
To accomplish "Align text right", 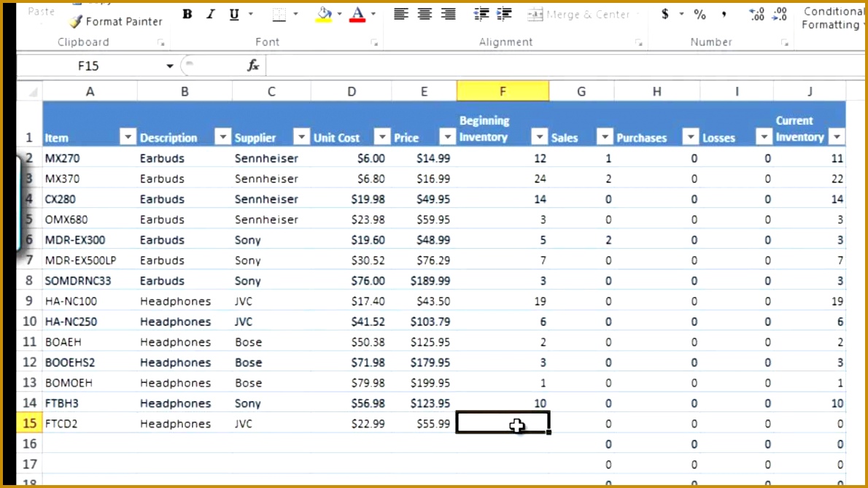I will [x=449, y=15].
